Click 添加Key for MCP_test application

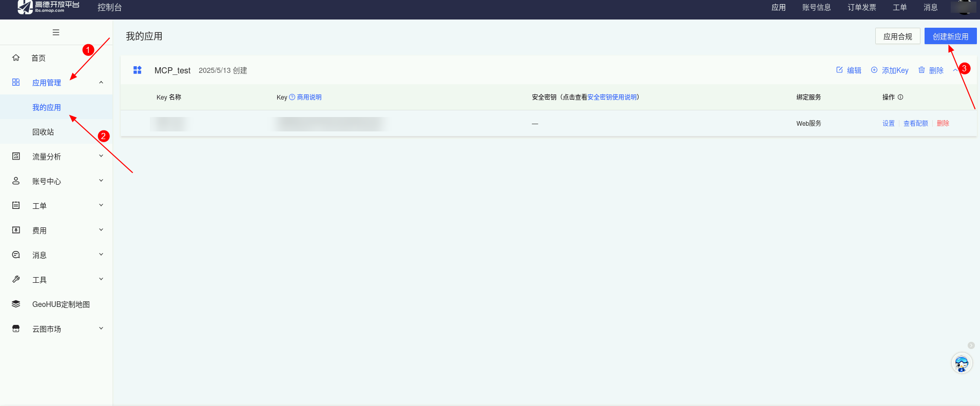click(x=895, y=70)
